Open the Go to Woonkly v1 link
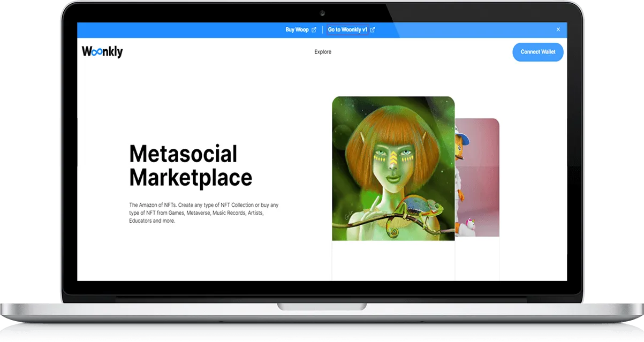Screen dimensions: 644x342 click(347, 30)
